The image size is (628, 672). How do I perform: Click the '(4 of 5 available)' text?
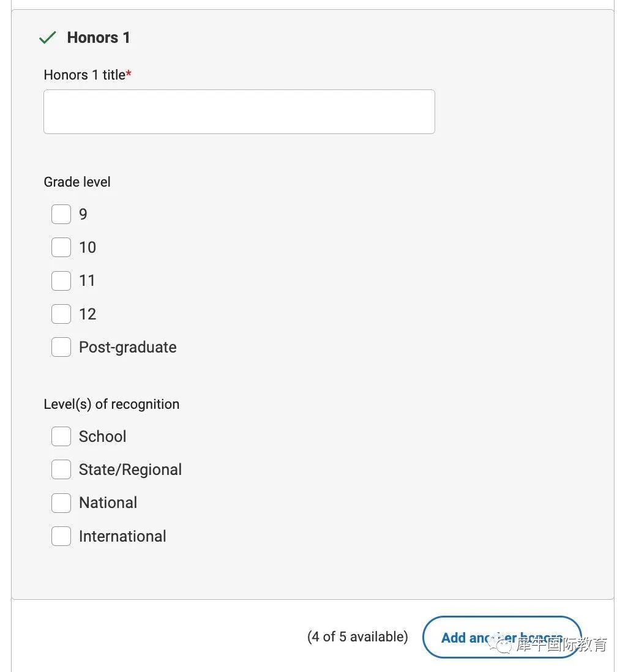point(357,637)
